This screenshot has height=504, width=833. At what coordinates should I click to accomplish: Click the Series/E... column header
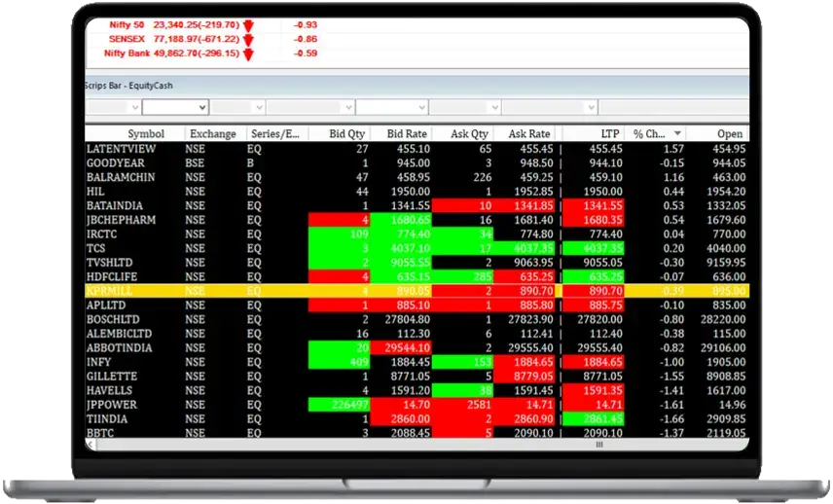coord(275,134)
